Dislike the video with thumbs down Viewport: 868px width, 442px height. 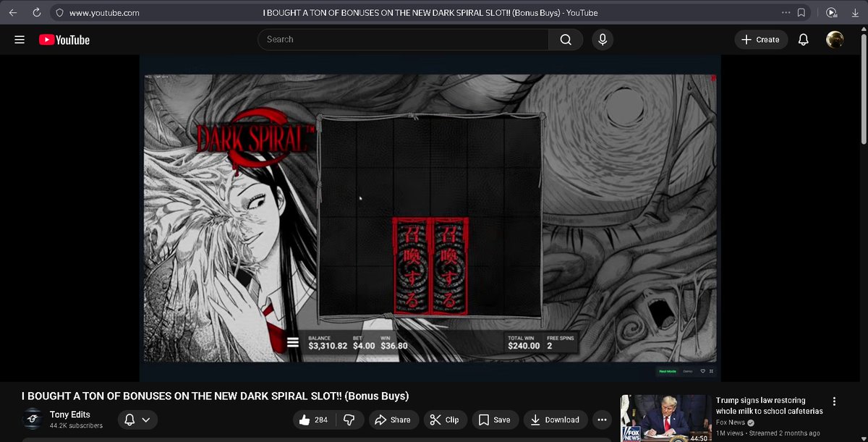pyautogui.click(x=349, y=420)
